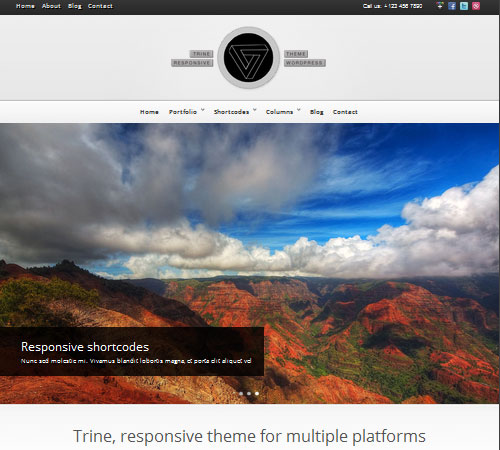The height and width of the screenshot is (450, 500).
Task: Open the Shortcodes menu item
Action: pyautogui.click(x=231, y=112)
